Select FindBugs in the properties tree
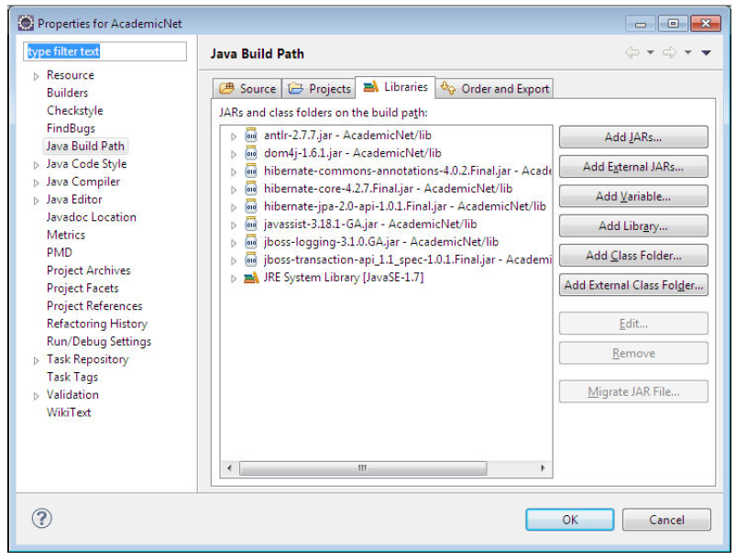747x560 pixels. (71, 128)
